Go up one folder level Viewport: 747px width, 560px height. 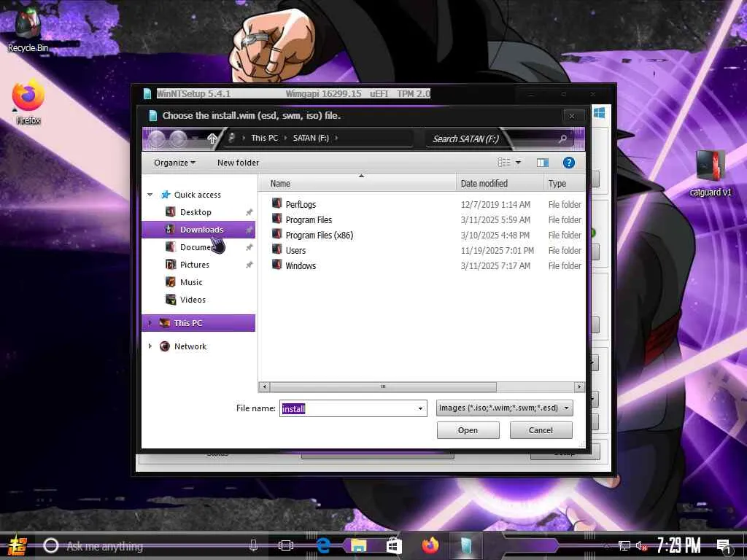pos(212,138)
